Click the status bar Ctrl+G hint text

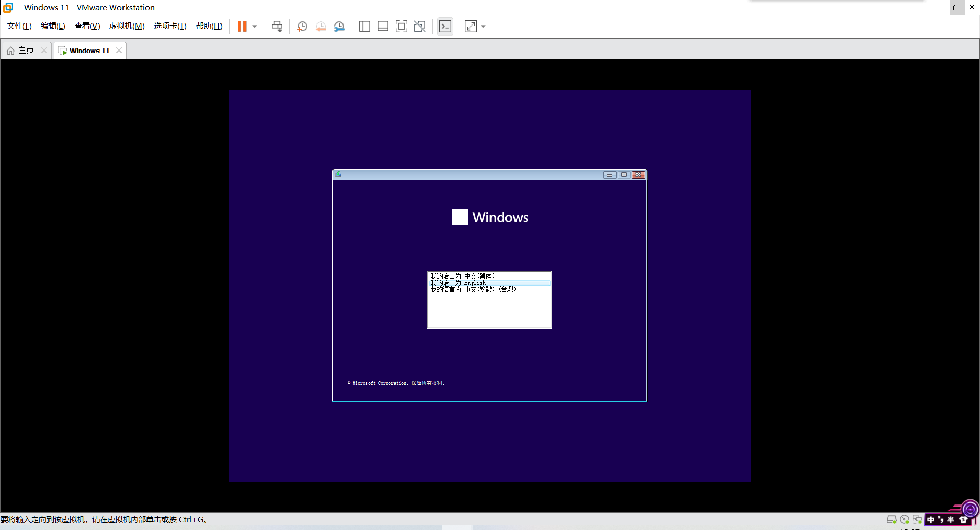tap(104, 520)
